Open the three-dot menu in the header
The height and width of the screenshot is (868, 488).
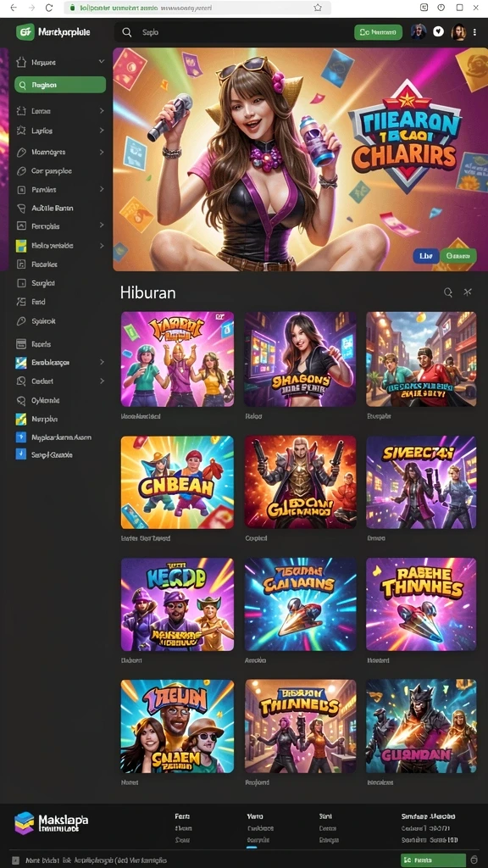[x=474, y=32]
